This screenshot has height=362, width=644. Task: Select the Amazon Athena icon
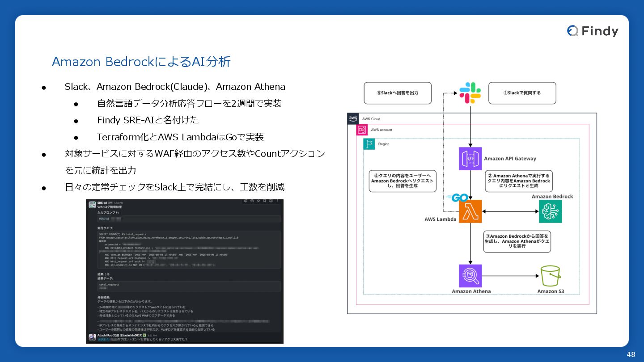pos(470,276)
